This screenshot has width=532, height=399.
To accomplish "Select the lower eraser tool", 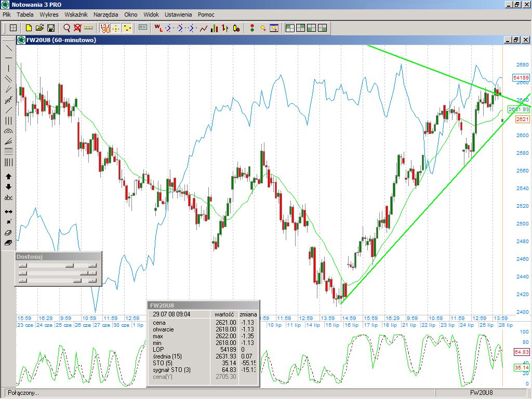I will 8,243.
